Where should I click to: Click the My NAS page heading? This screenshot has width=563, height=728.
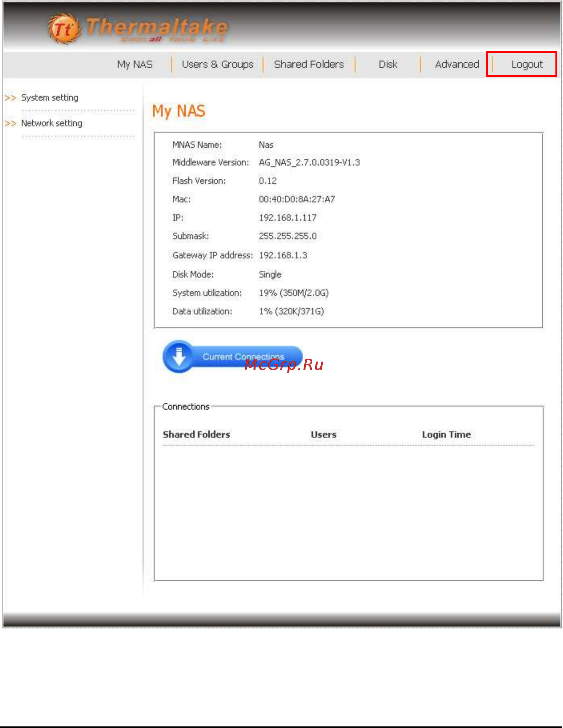click(179, 111)
